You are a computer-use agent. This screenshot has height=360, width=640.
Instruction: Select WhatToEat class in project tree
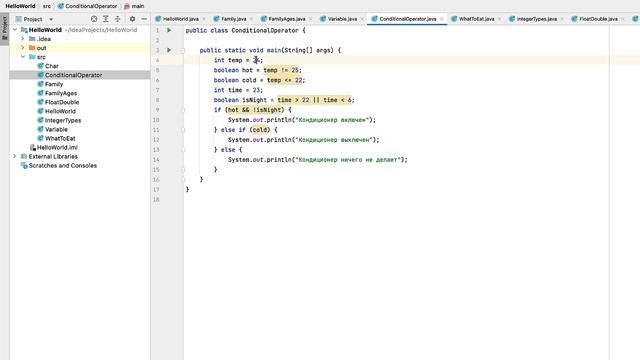click(x=56, y=138)
